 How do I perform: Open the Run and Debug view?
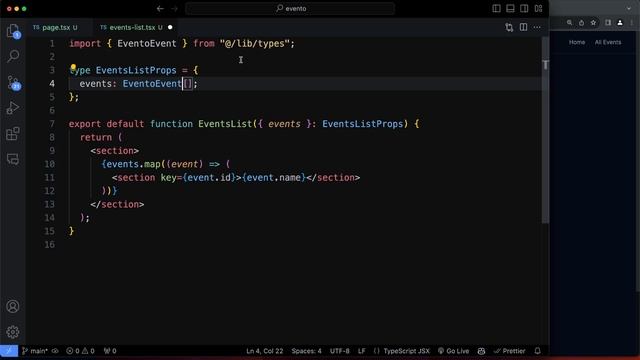[x=13, y=108]
